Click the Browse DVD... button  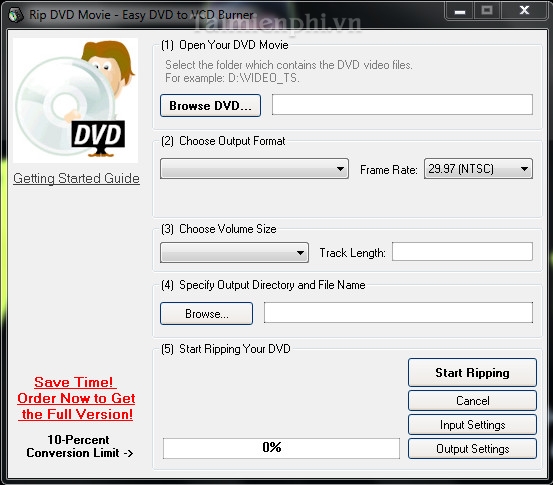[x=210, y=105]
